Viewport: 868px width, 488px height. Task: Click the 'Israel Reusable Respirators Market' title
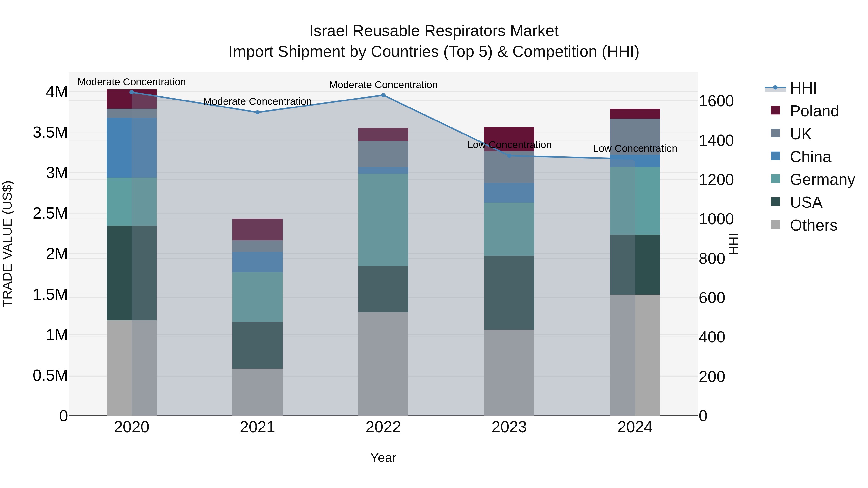434,31
